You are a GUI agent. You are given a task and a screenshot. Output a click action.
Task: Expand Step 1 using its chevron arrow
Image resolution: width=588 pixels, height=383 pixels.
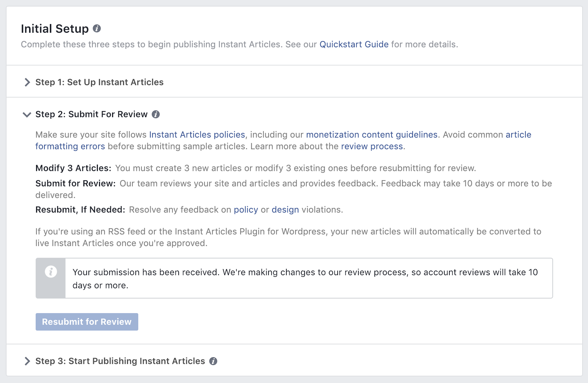click(27, 82)
